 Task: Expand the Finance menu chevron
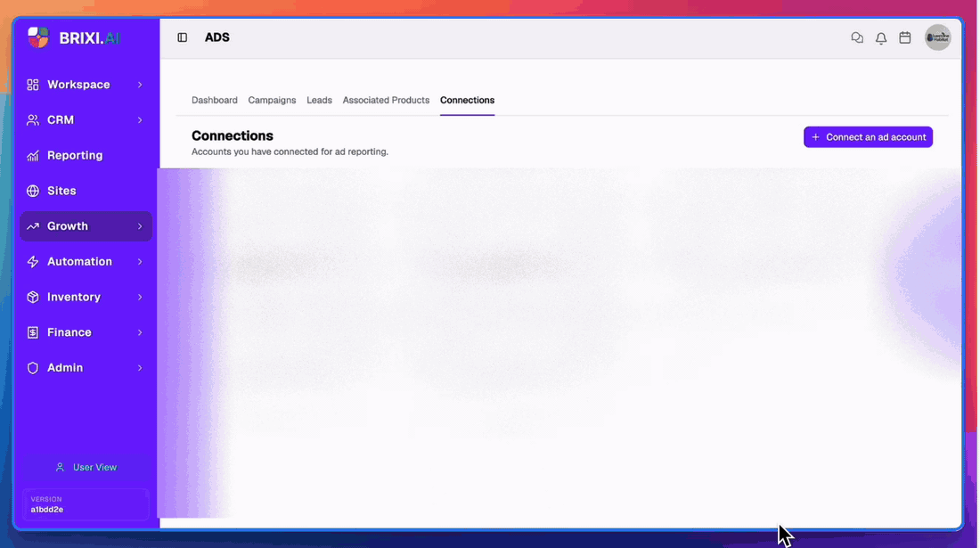click(140, 332)
